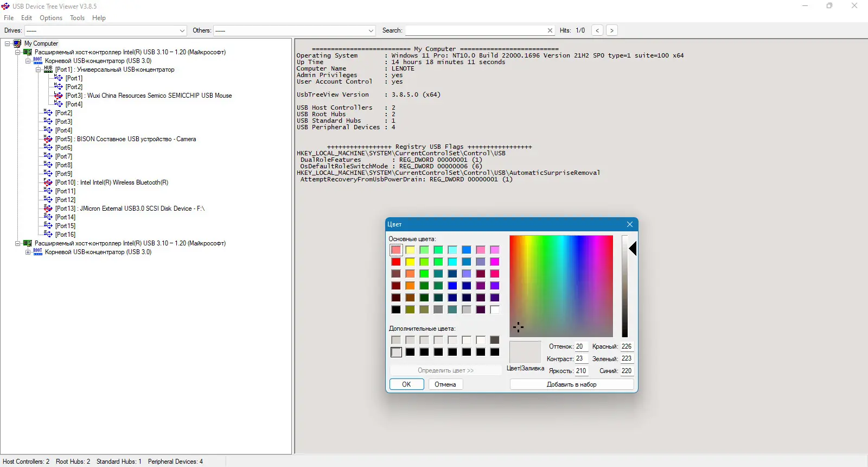
Task: Click the ROOT icon of the collapsed root hub
Action: pyautogui.click(x=38, y=252)
